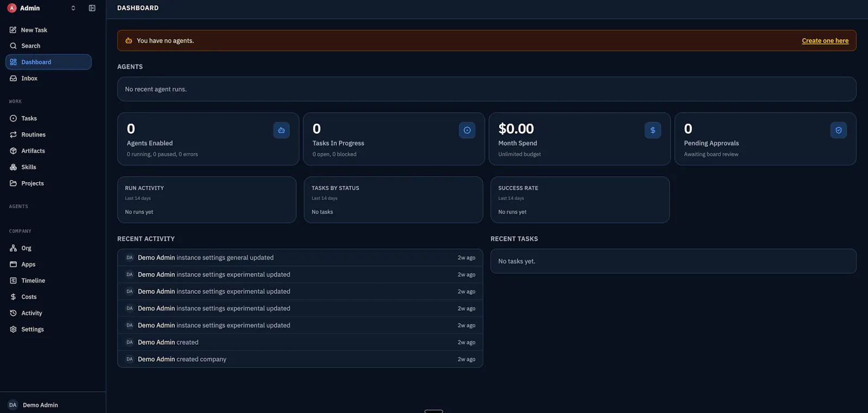
Task: Click the 'Awaiting board review' text
Action: click(x=711, y=154)
